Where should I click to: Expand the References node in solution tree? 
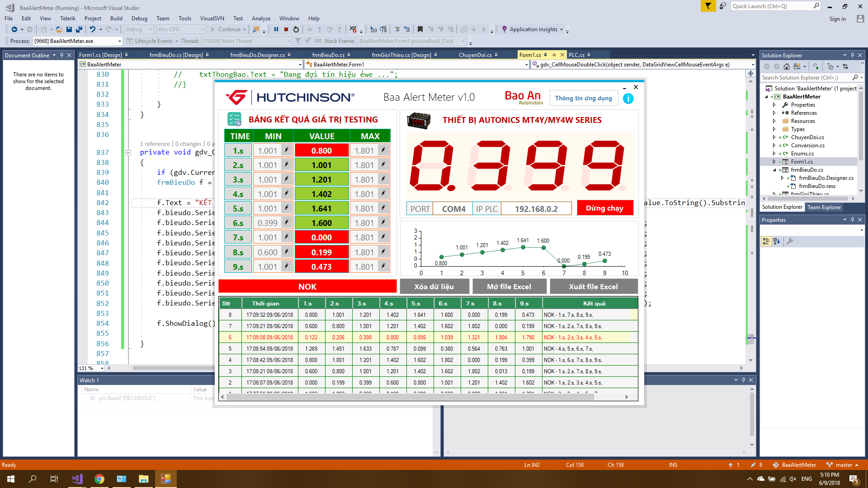pos(774,113)
